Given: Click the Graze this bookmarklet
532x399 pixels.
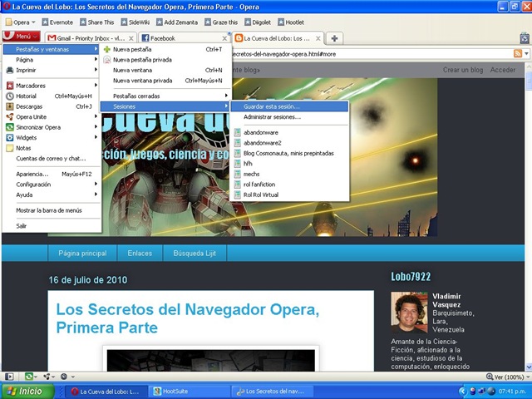Looking at the screenshot, I should click(x=221, y=22).
